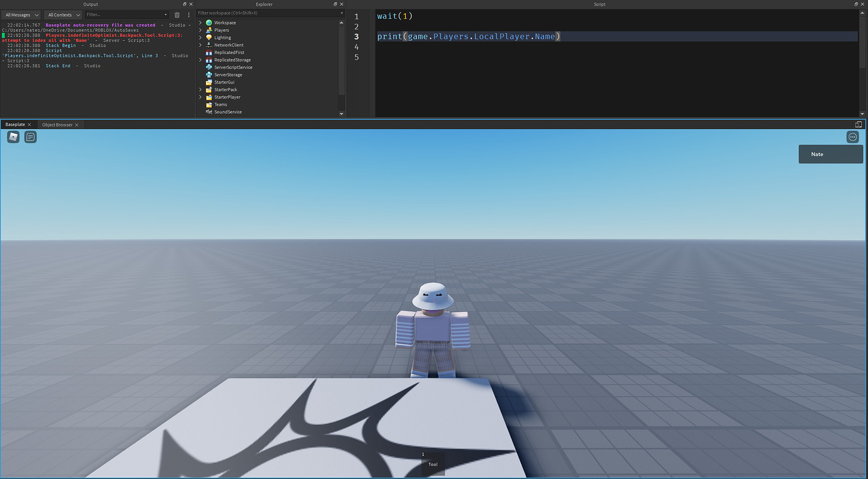Select the Tool slot in the hotbar

(432, 463)
